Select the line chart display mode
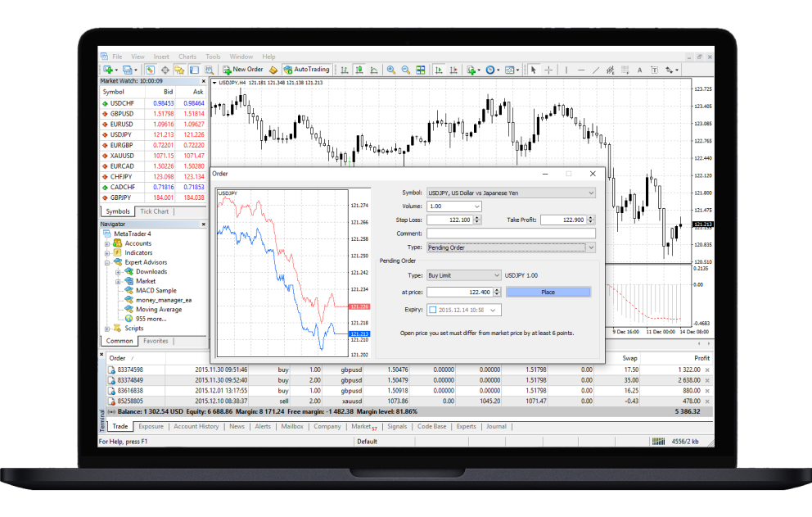Image resolution: width=812 pixels, height=517 pixels. [375, 70]
